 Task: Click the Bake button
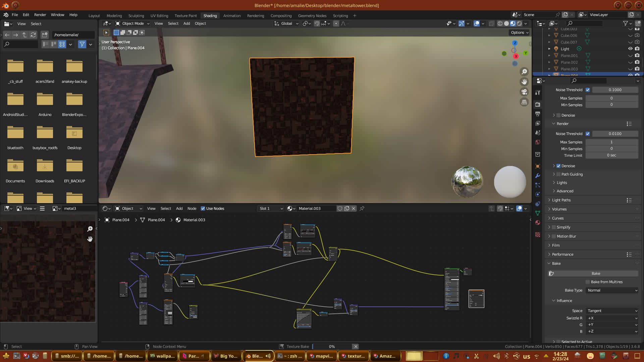[596, 274]
